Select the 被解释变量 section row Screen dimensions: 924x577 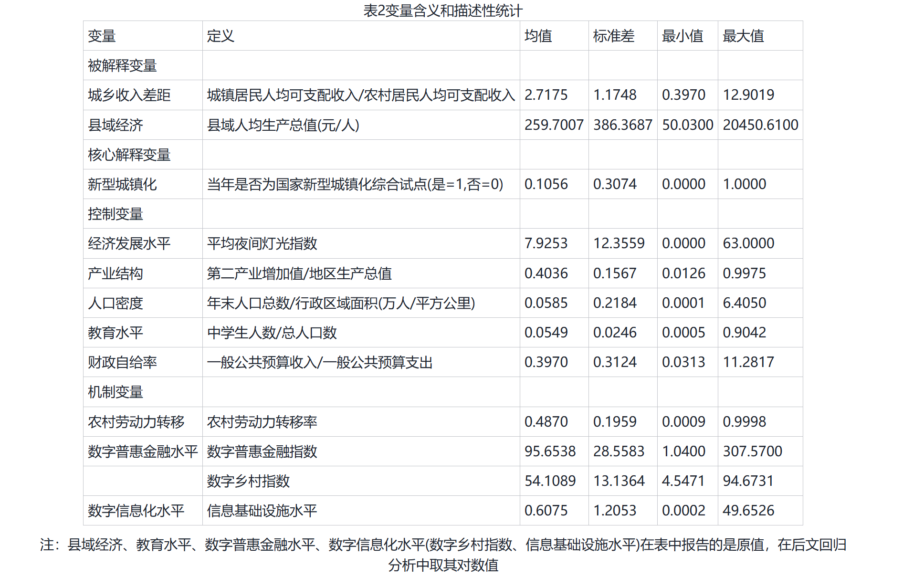pos(123,65)
